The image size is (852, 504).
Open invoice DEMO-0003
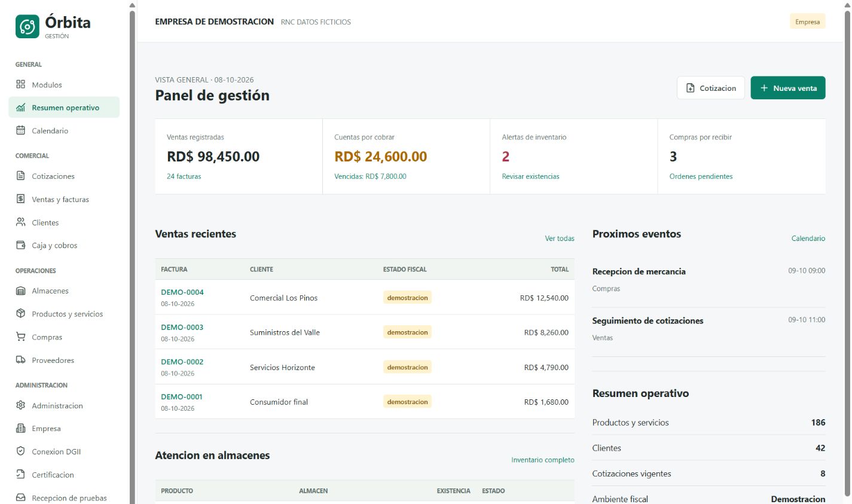coord(182,327)
